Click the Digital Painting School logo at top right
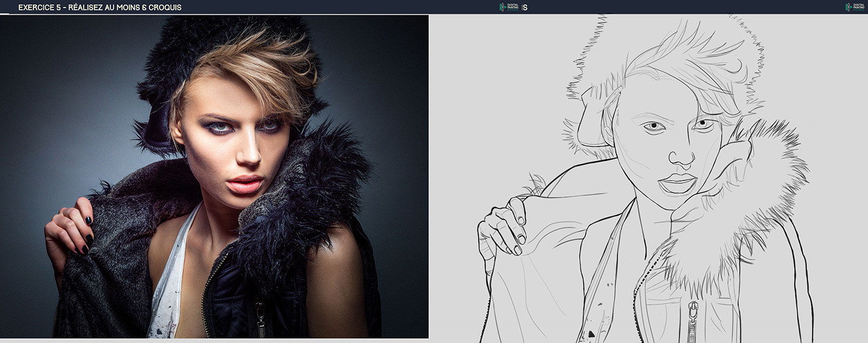 click(x=856, y=7)
